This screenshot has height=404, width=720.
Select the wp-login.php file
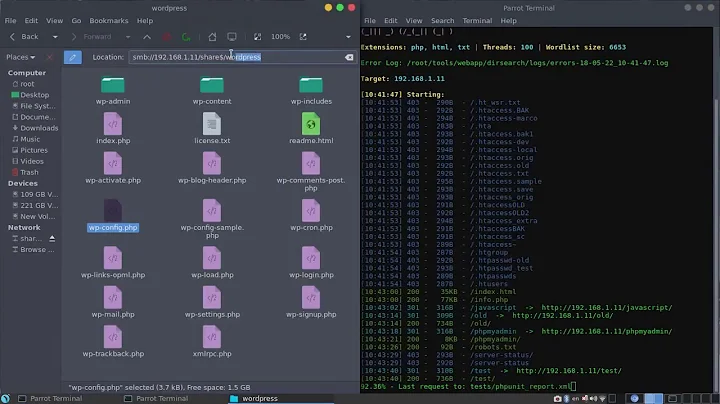311,263
